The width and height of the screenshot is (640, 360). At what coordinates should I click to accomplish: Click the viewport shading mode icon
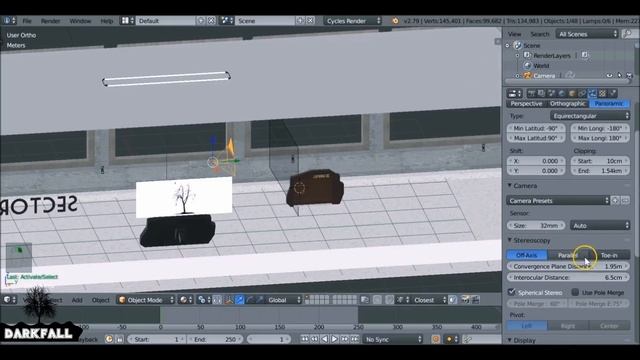click(186, 300)
